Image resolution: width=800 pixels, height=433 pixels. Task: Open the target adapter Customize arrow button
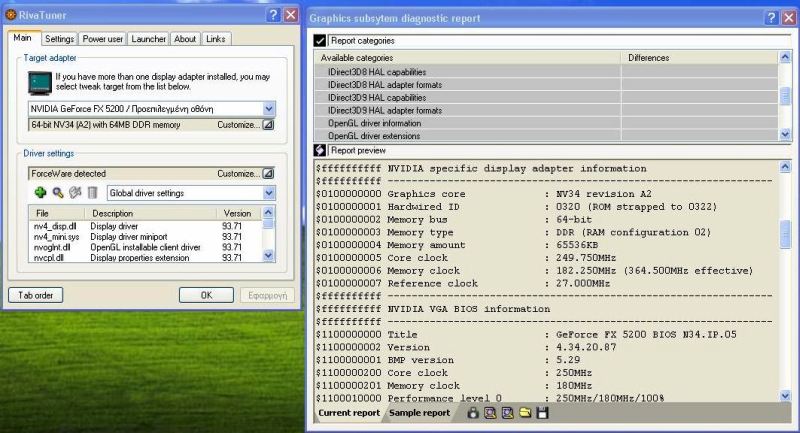(268, 124)
